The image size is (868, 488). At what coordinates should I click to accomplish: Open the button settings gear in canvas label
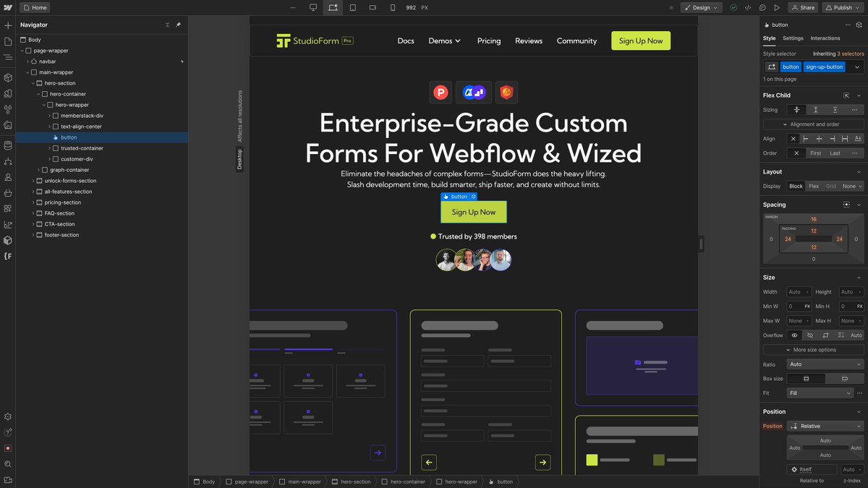click(474, 197)
